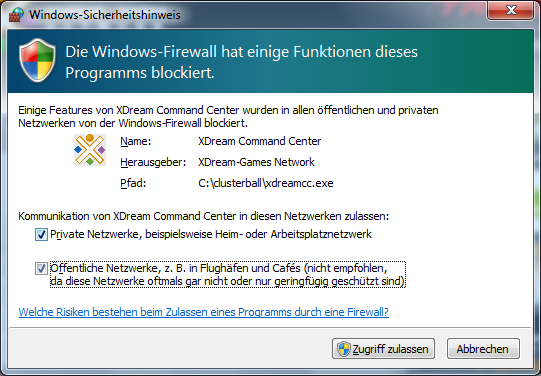The image size is (541, 376).
Task: Click the 'Name:' field label
Action: click(136, 141)
